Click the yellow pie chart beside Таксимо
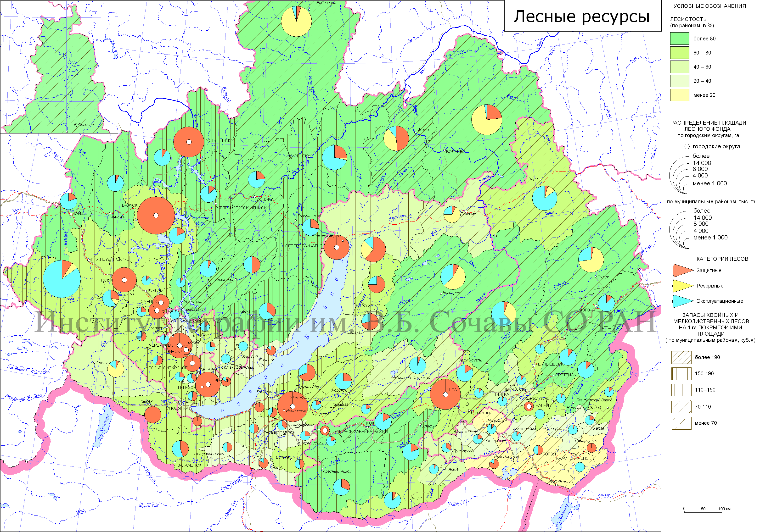 [x=452, y=214]
